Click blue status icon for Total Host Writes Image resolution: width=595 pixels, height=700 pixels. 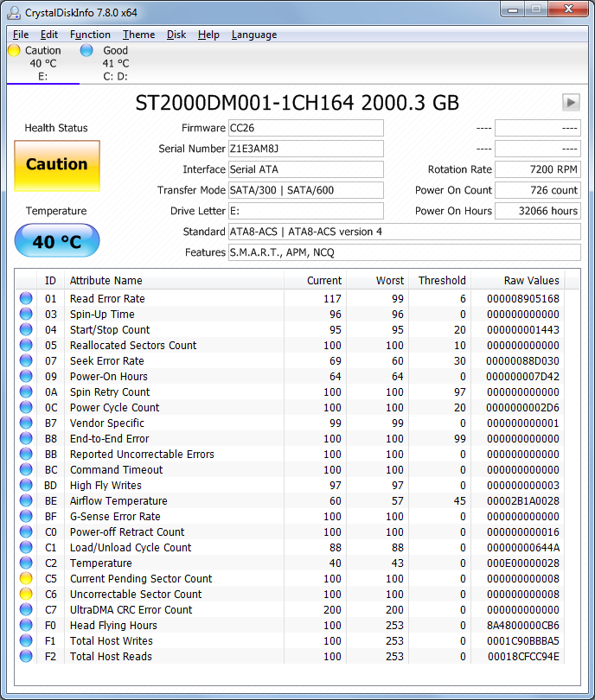click(26, 640)
